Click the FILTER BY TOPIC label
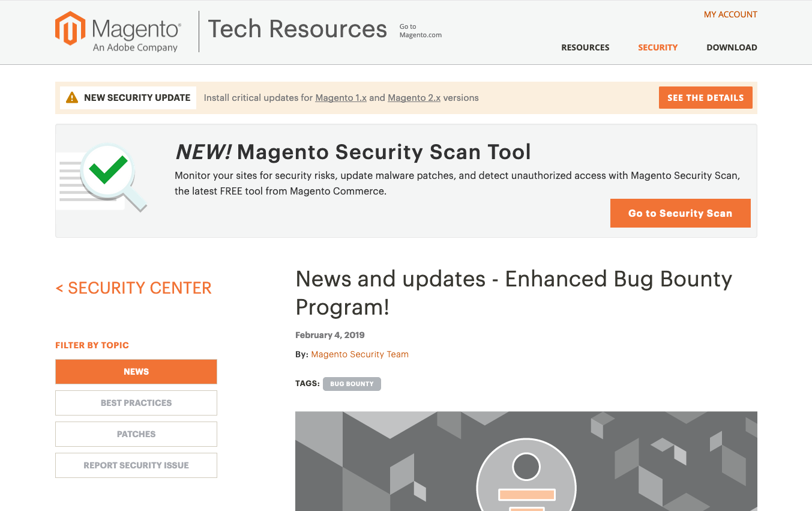 [x=92, y=345]
